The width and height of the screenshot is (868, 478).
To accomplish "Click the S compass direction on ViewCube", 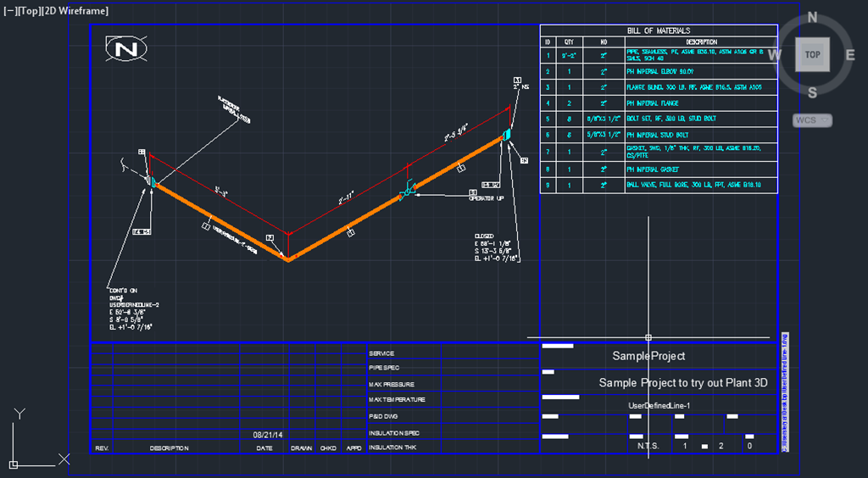I will pyautogui.click(x=812, y=92).
